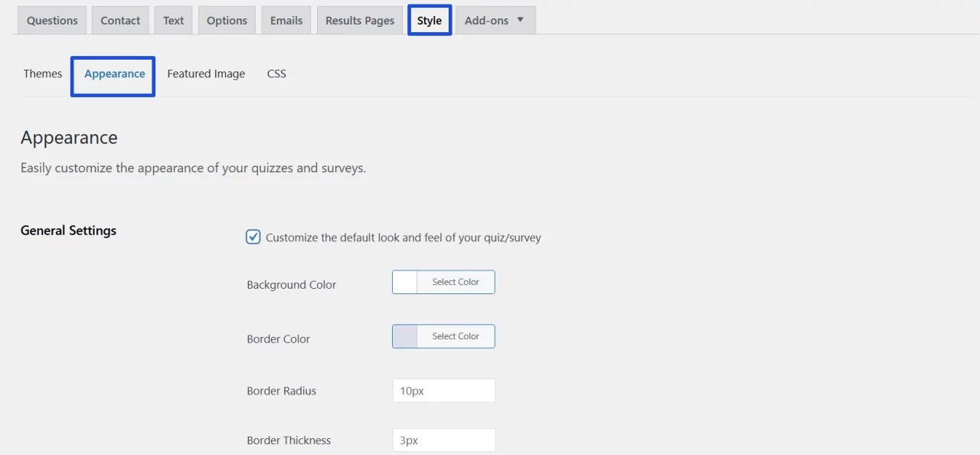Click the Appearance page heading
This screenshot has width=980, height=455.
pos(69,138)
